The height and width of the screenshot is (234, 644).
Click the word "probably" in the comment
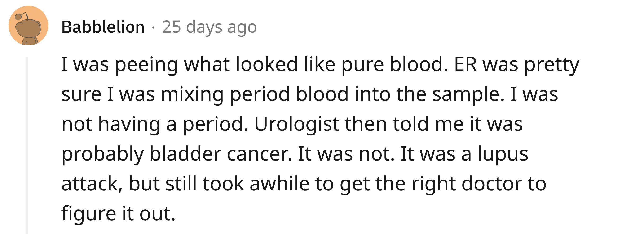103,154
